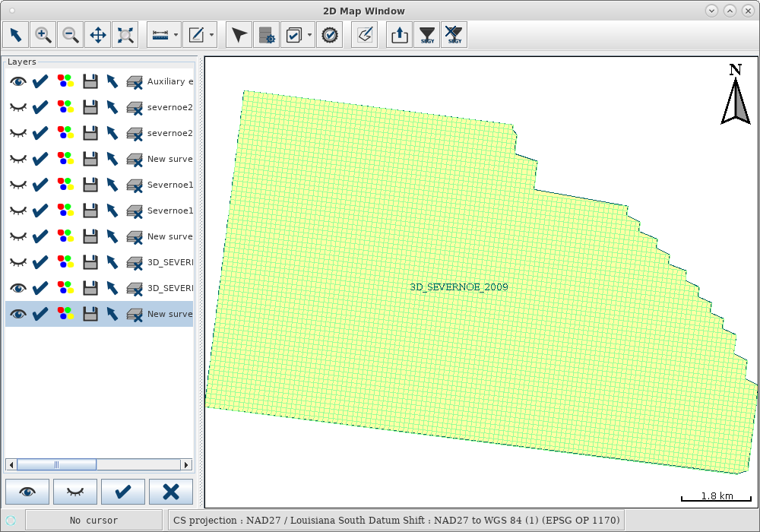Click the Layers scrollbar right arrow
Image resolution: width=760 pixels, height=532 pixels.
tap(186, 464)
